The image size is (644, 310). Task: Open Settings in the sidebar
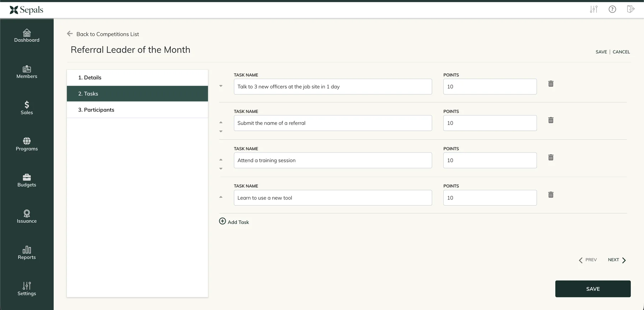(x=27, y=289)
